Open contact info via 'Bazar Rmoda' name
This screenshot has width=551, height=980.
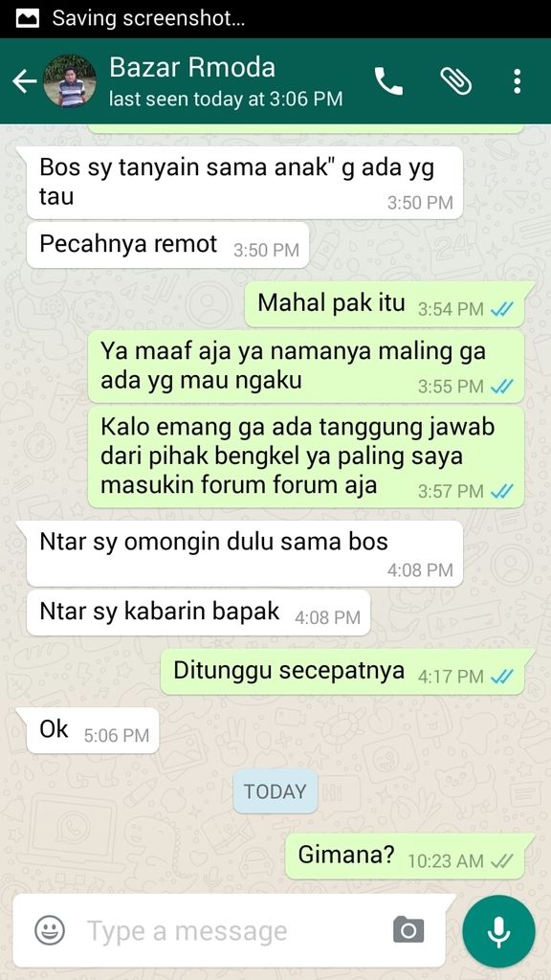coord(192,68)
